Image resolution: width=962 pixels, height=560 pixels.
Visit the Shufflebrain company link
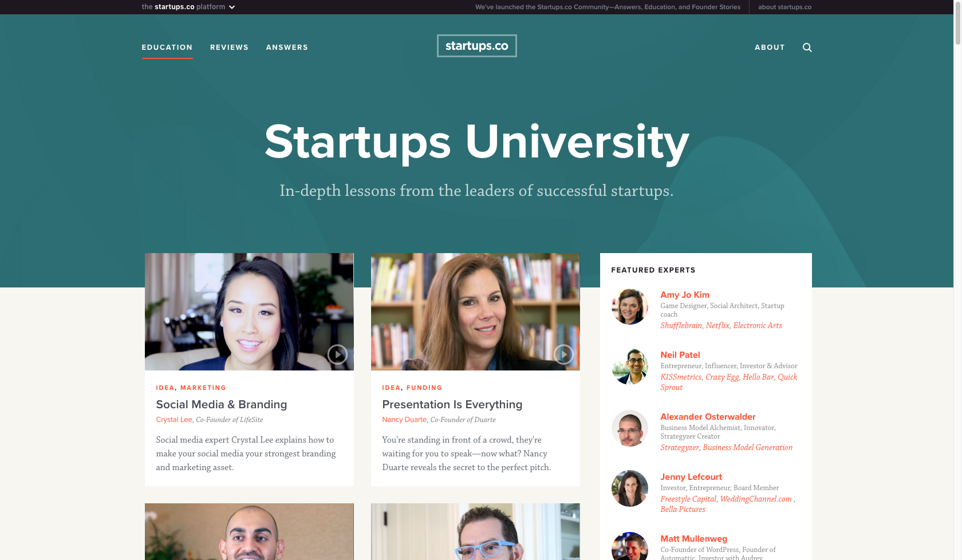pos(681,325)
